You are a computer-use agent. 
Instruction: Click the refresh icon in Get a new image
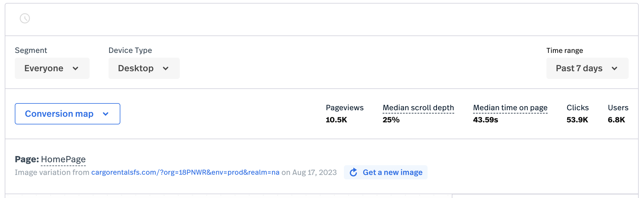click(x=354, y=172)
